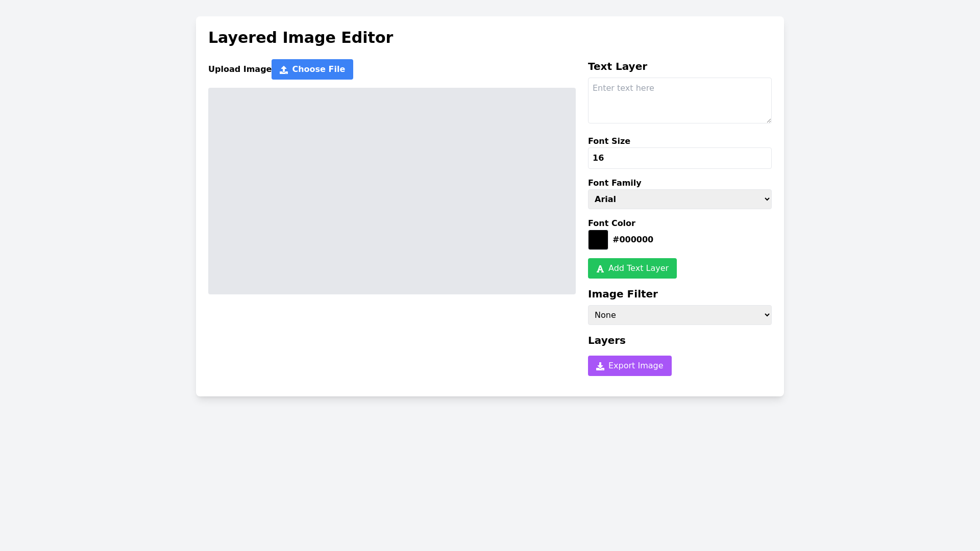Click the empty gray canvas area
This screenshot has width=980, height=551.
click(392, 191)
